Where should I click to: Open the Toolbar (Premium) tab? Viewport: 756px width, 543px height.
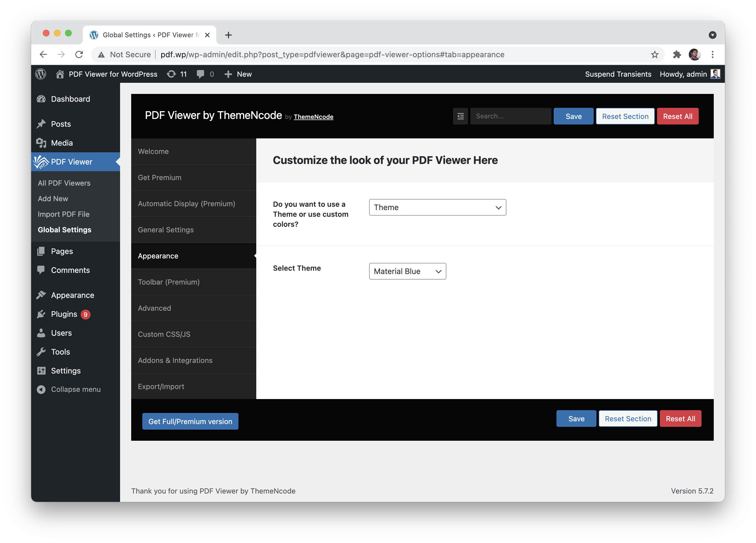point(194,282)
